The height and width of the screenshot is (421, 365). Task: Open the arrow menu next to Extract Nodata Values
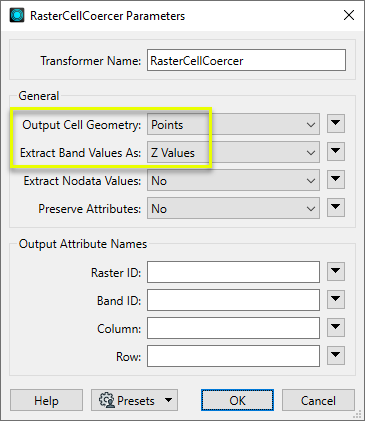[336, 180]
